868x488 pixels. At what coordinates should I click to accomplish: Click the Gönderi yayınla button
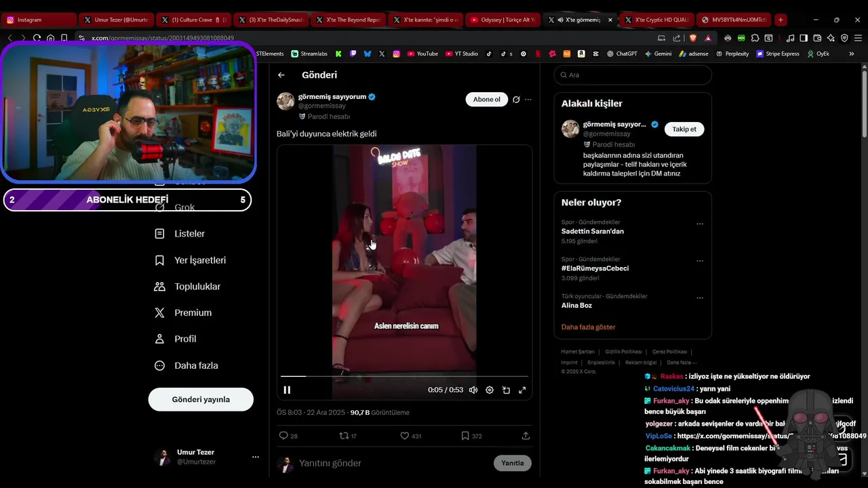click(x=201, y=399)
